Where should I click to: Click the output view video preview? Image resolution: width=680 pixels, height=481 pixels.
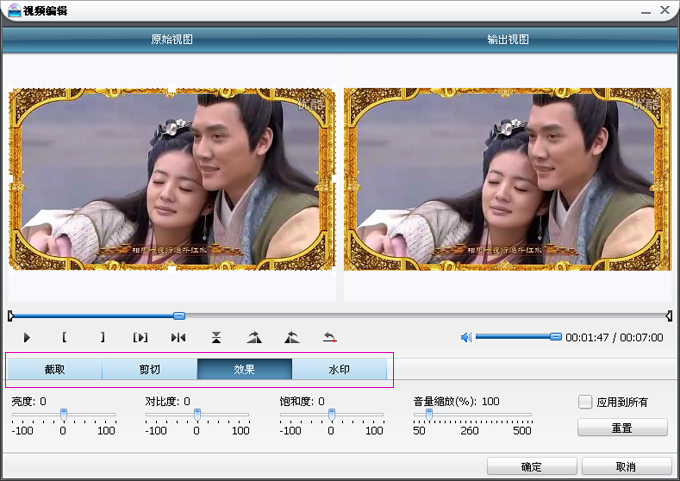pyautogui.click(x=507, y=179)
